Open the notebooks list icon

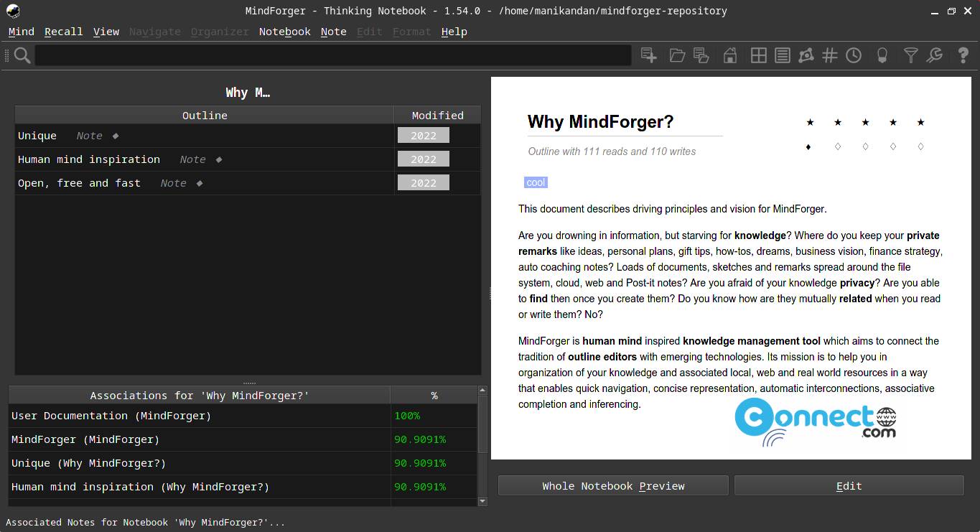pos(783,55)
